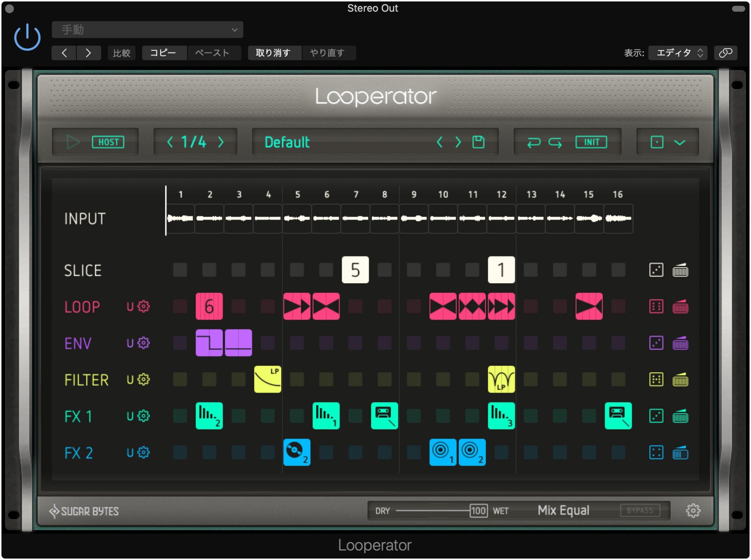Open global settings gear at bottom right
This screenshot has width=751, height=560.
pyautogui.click(x=693, y=510)
